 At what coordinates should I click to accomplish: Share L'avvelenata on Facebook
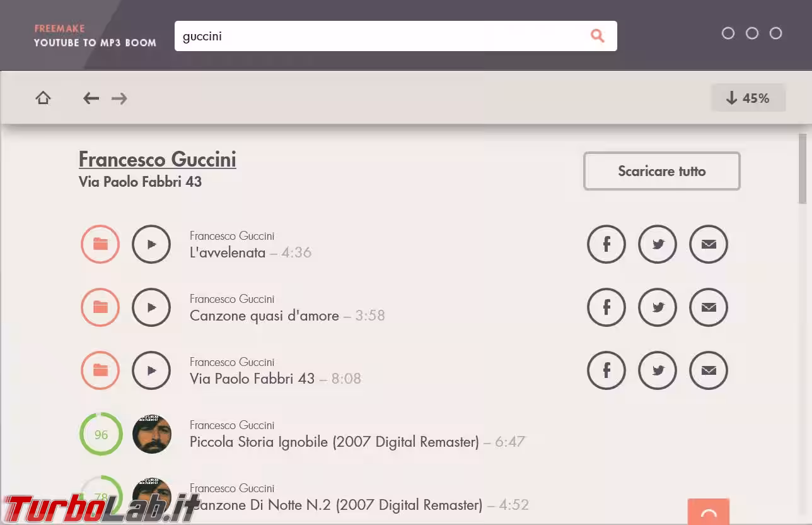tap(606, 244)
